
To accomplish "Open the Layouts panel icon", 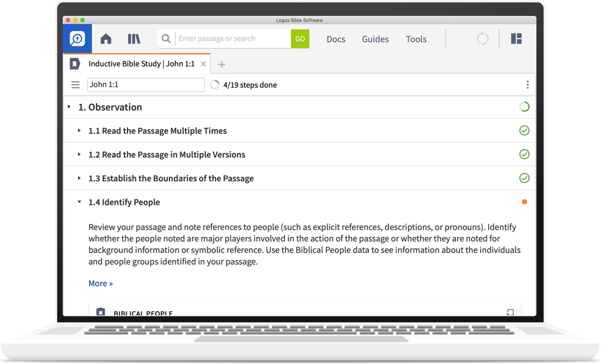I will pyautogui.click(x=516, y=39).
